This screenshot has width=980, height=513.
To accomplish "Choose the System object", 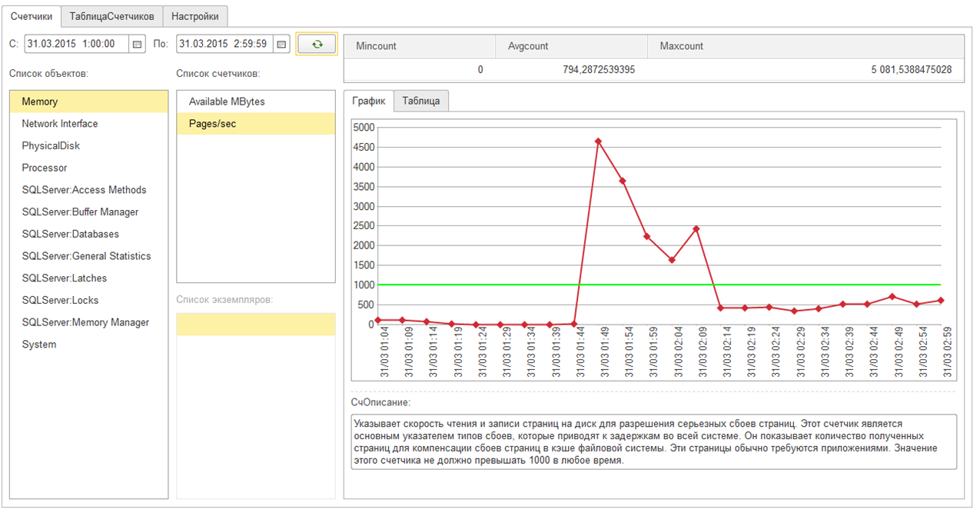I will tap(39, 345).
